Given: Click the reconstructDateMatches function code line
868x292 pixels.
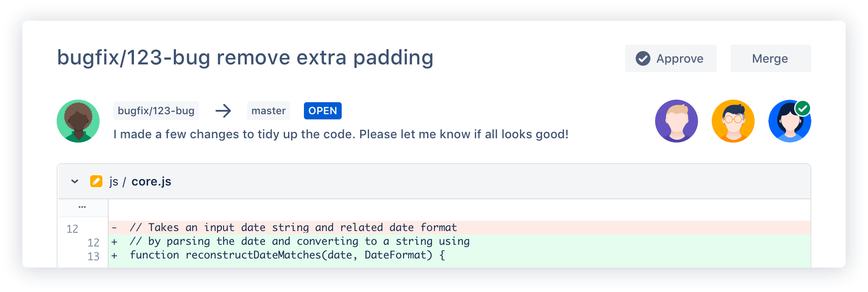Looking at the screenshot, I should tap(287, 255).
